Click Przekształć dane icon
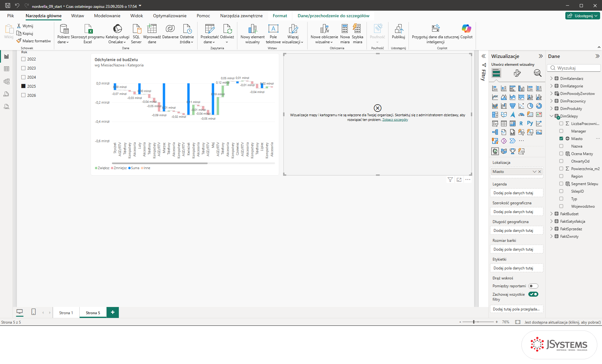 point(209,29)
